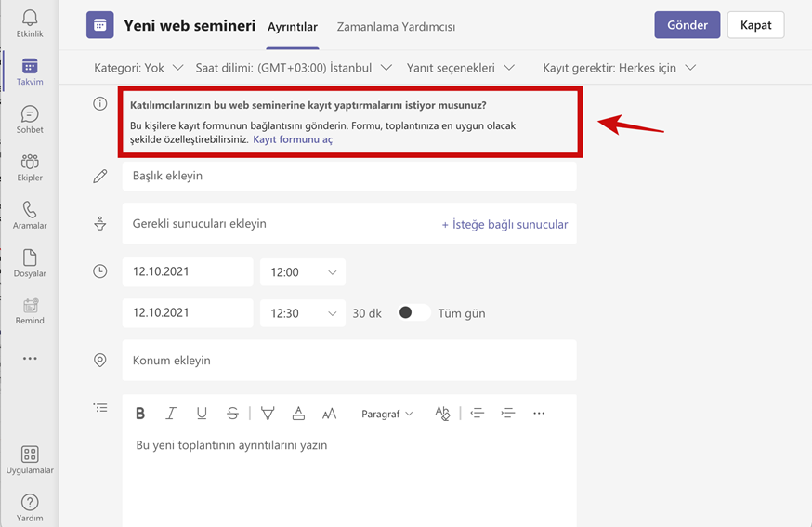Screen dimensions: 812x527
Task: Click the 'Yeni web semineri' heading
Action: [x=190, y=25]
